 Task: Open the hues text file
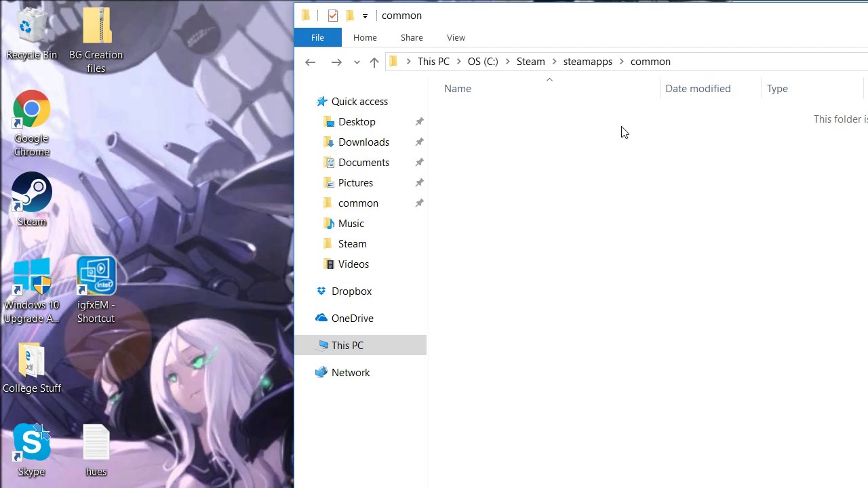[96, 450]
